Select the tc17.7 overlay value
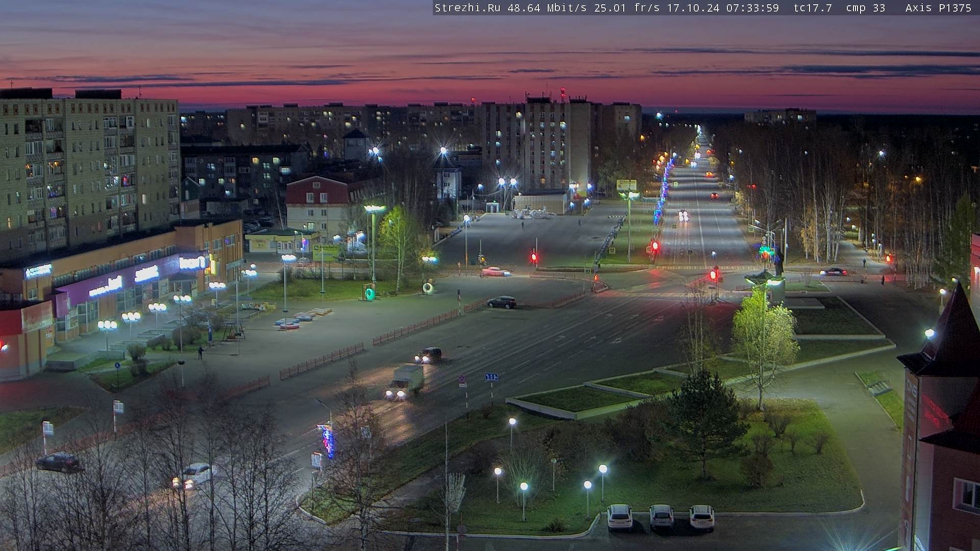The image size is (980, 551). 813,8
